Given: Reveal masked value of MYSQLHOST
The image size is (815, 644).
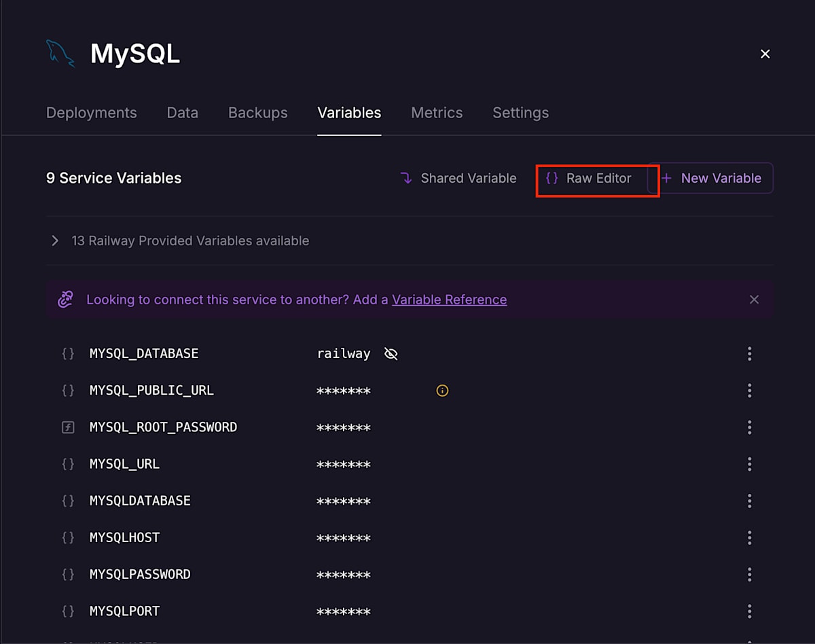Looking at the screenshot, I should (344, 538).
